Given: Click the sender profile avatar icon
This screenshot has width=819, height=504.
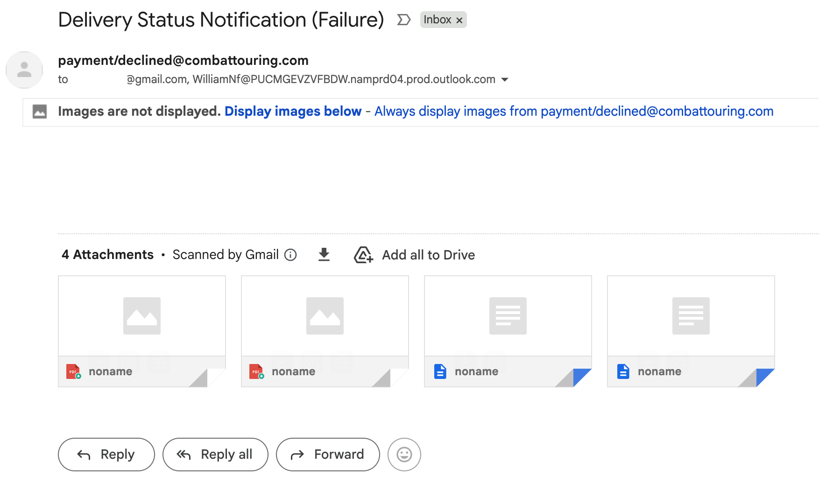Looking at the screenshot, I should [24, 70].
